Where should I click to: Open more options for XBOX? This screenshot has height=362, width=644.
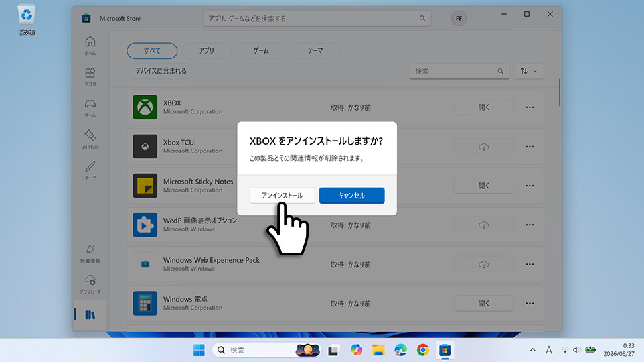click(x=530, y=107)
